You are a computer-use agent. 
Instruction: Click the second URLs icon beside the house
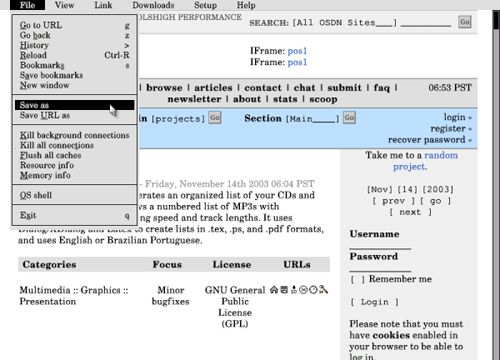tap(284, 290)
